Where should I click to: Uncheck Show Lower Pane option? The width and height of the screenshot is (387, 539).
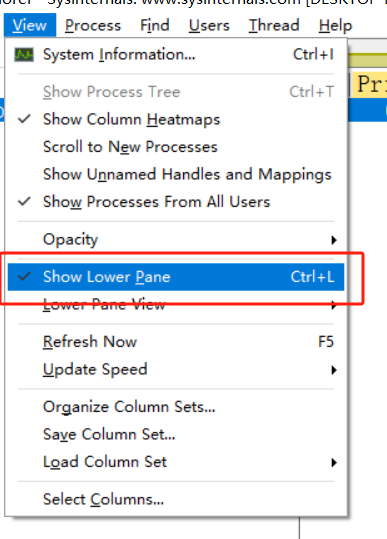[176, 277]
